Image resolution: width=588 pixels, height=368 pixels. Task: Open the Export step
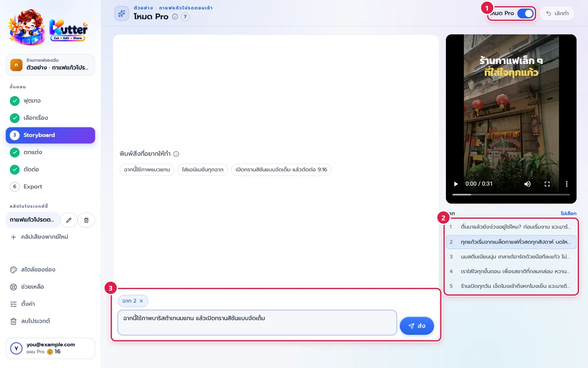[50, 186]
